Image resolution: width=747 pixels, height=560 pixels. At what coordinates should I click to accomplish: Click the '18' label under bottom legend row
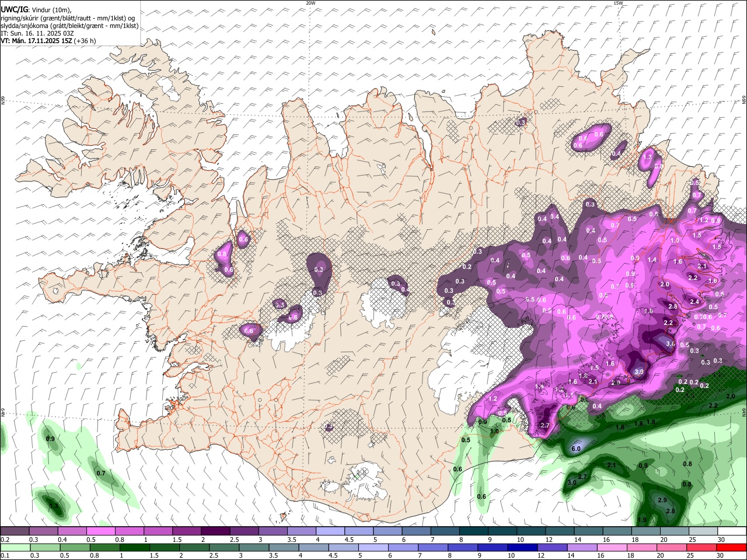click(631, 556)
